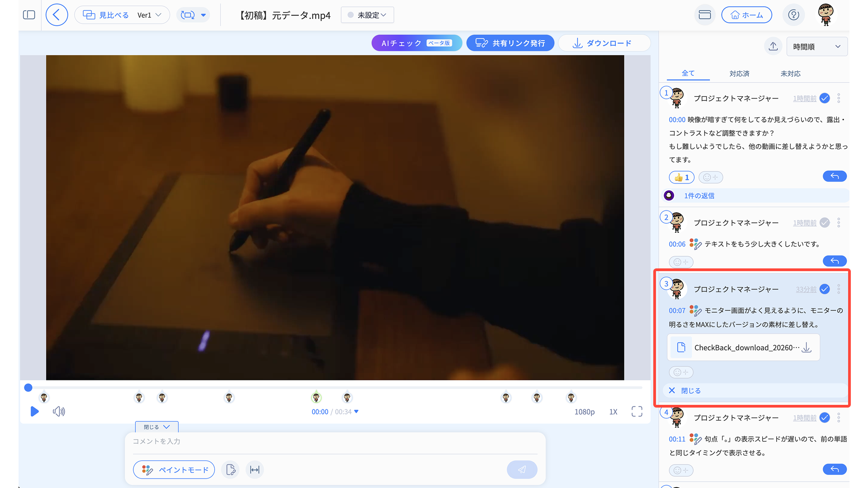Click the 共有リンク発行 button
Viewport: 868px width, 488px height.
(510, 43)
